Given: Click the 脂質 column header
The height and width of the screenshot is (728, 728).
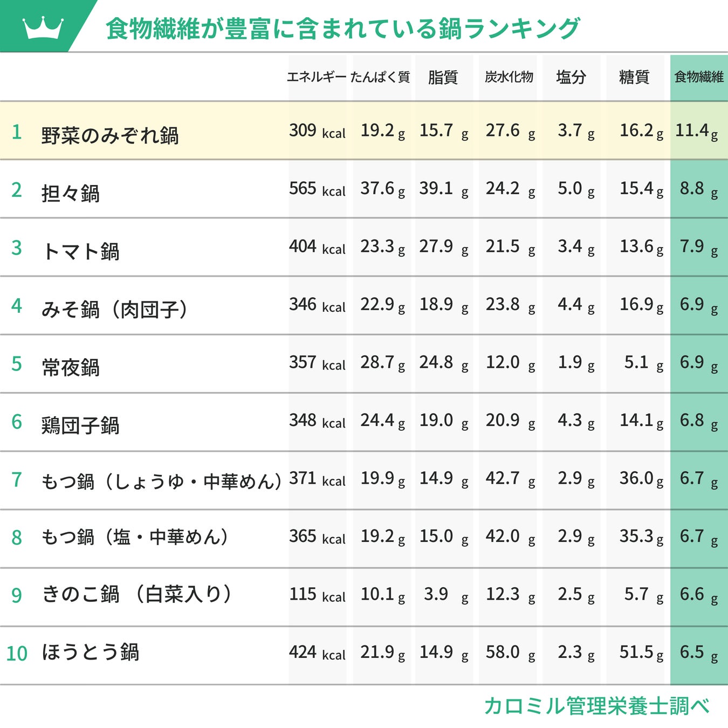Looking at the screenshot, I should 443,78.
